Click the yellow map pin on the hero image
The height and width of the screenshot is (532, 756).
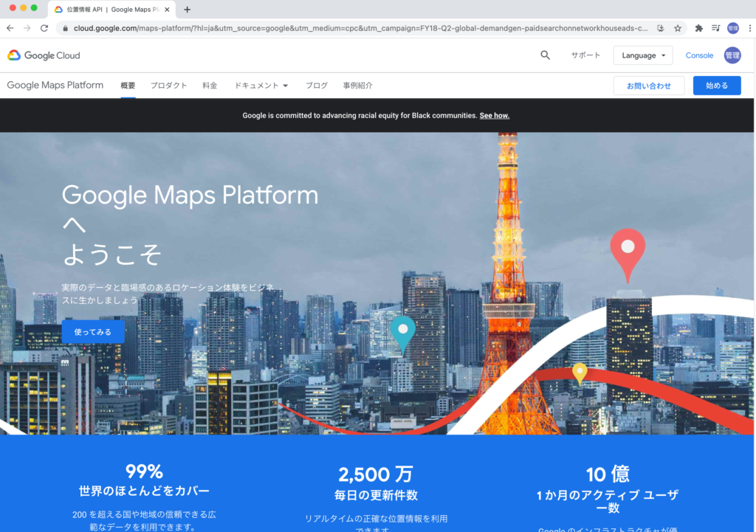click(580, 374)
